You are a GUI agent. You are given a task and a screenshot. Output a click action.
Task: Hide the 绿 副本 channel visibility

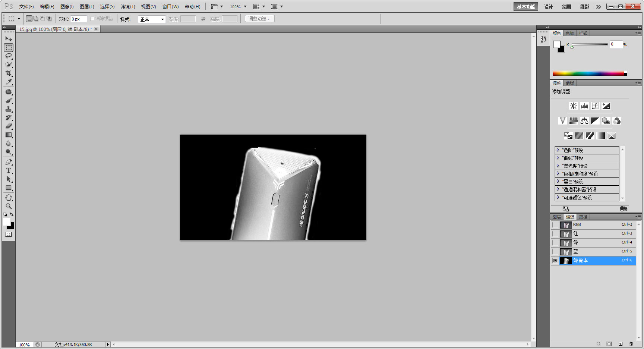pos(555,261)
